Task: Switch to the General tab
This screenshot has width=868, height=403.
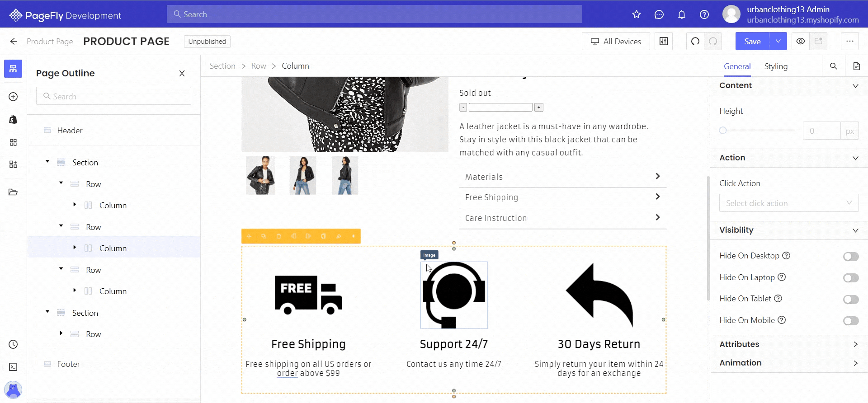Action: [737, 66]
